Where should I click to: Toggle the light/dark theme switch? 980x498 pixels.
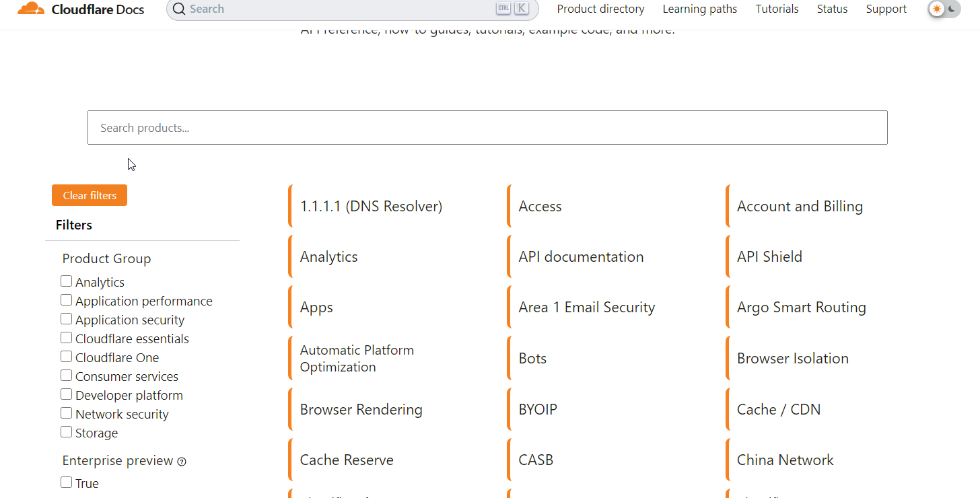coord(944,9)
